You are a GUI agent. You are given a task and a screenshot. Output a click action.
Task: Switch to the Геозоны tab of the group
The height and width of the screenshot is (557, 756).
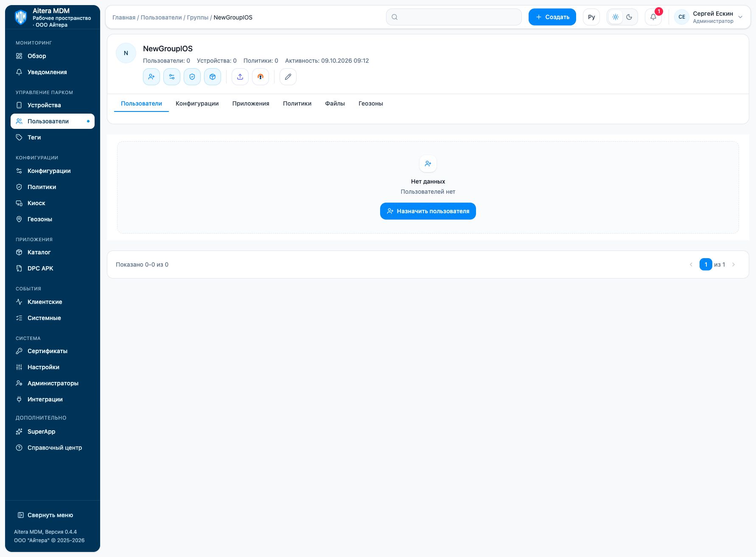pyautogui.click(x=371, y=103)
